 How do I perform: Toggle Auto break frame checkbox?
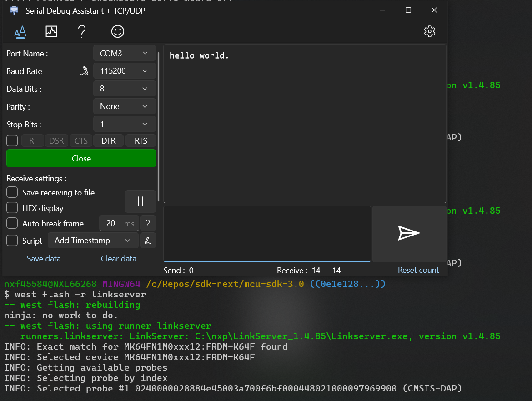[x=12, y=223]
